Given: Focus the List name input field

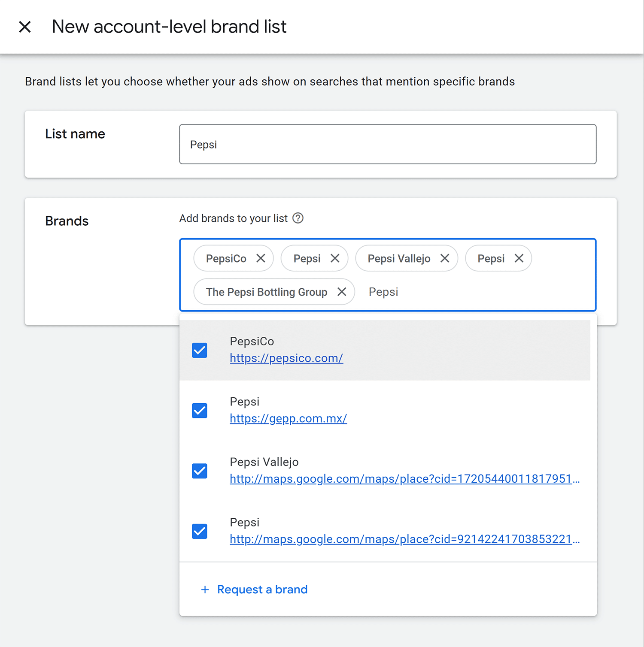Looking at the screenshot, I should pyautogui.click(x=388, y=144).
